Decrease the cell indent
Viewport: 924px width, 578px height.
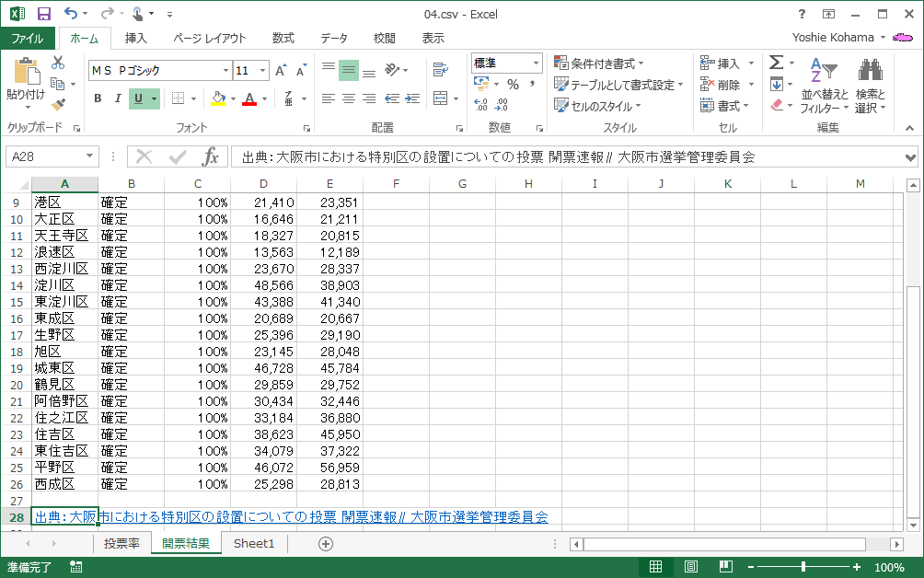tap(392, 98)
